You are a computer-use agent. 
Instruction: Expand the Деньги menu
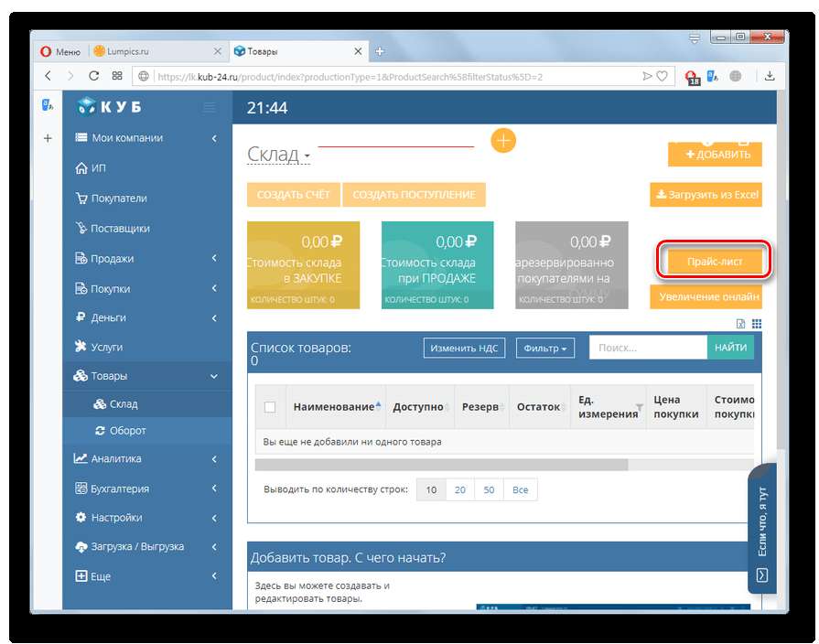147,317
